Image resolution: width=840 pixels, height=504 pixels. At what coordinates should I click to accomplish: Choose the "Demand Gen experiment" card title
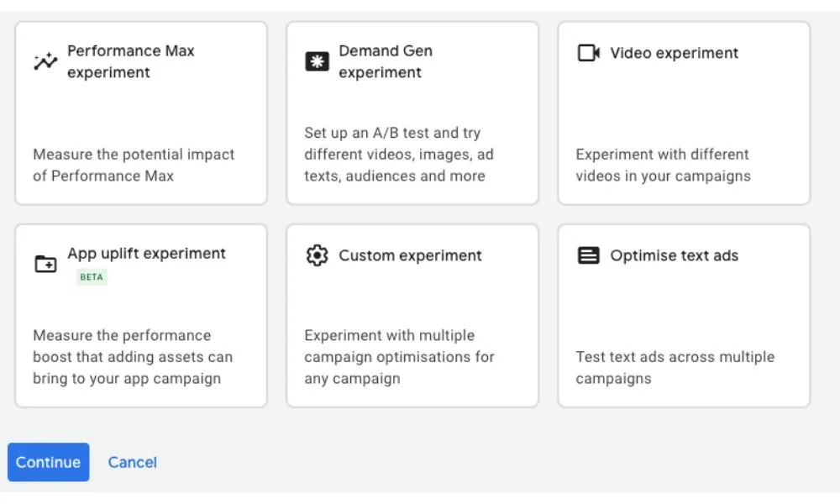[x=386, y=61]
